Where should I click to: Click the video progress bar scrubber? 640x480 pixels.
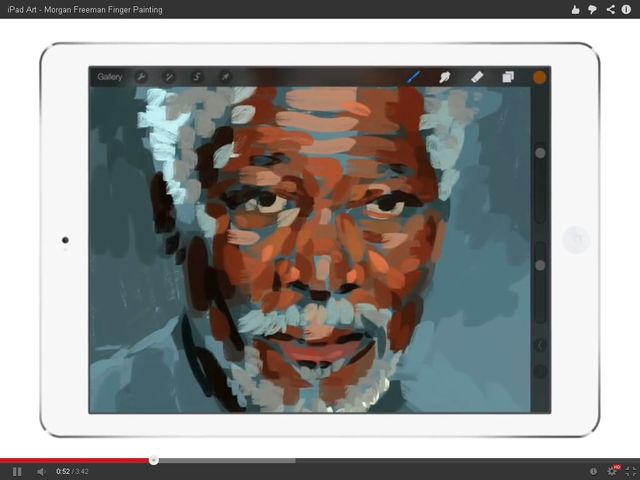pos(153,460)
